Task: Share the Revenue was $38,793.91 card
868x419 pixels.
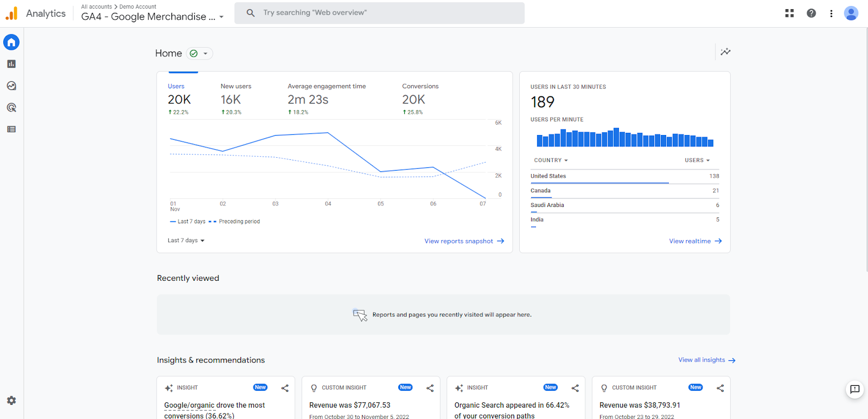Action: pyautogui.click(x=720, y=388)
